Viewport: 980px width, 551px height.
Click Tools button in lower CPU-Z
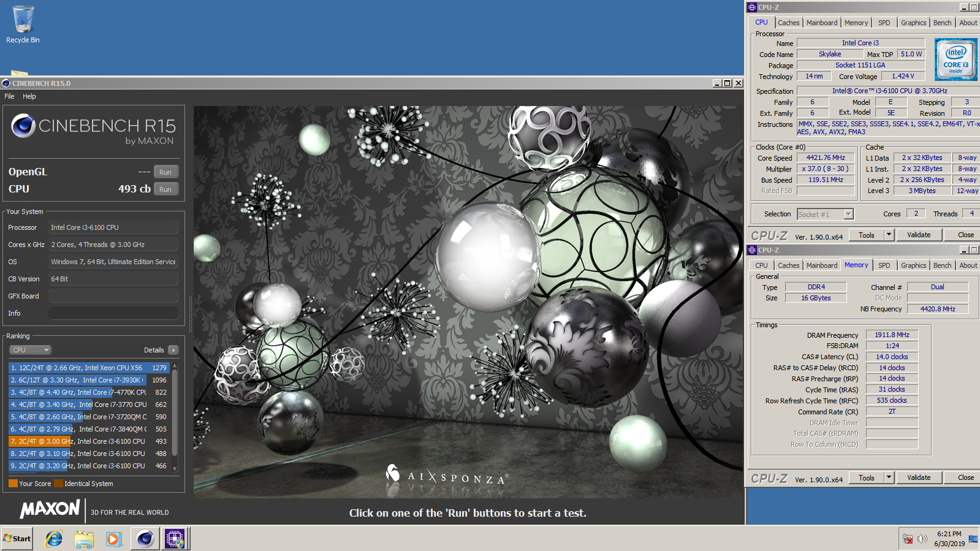click(x=867, y=477)
